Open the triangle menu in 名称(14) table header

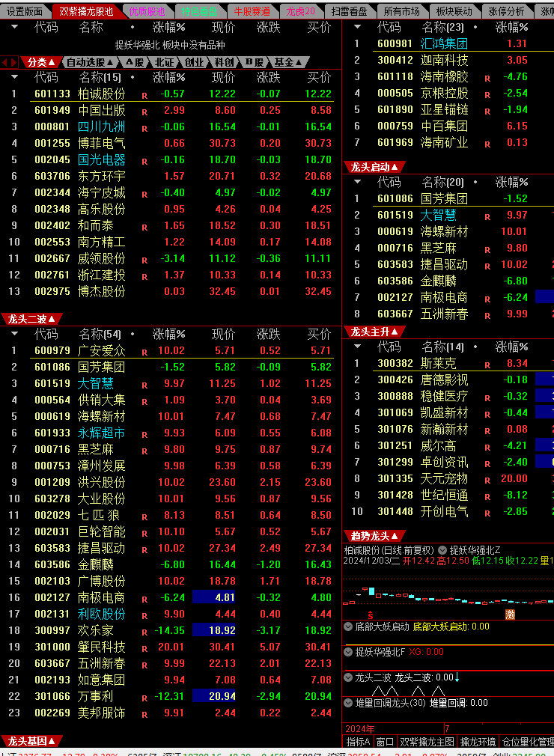click(357, 346)
